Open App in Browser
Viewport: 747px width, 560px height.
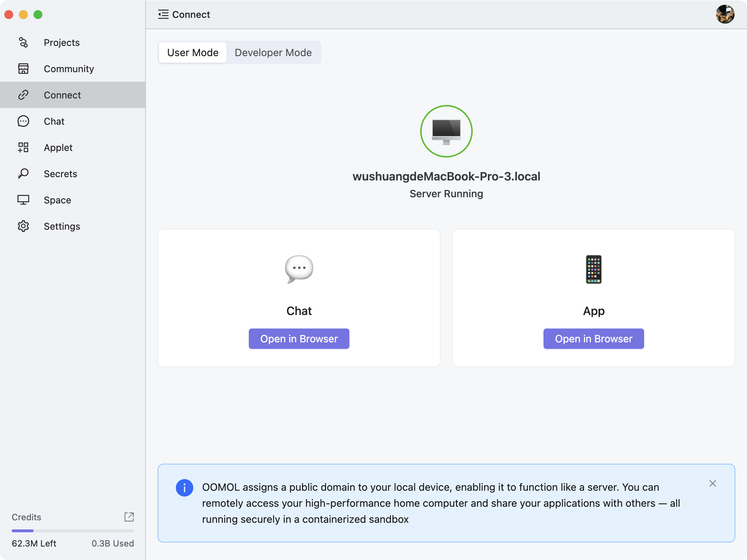coord(593,338)
